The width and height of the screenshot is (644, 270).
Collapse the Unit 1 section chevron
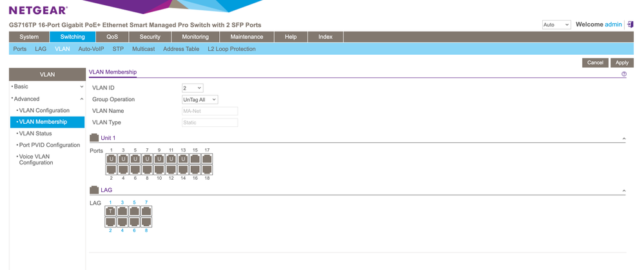pyautogui.click(x=624, y=139)
